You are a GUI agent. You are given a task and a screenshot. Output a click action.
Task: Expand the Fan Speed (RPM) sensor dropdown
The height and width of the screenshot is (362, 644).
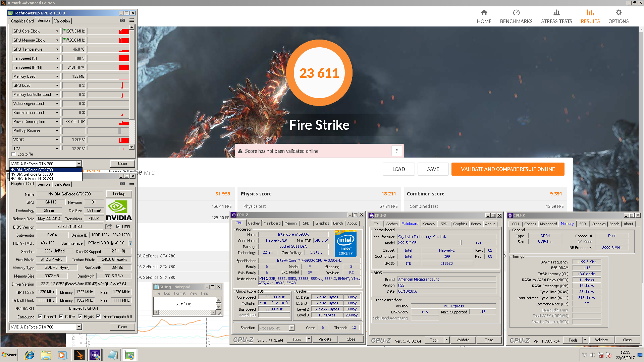[57, 67]
